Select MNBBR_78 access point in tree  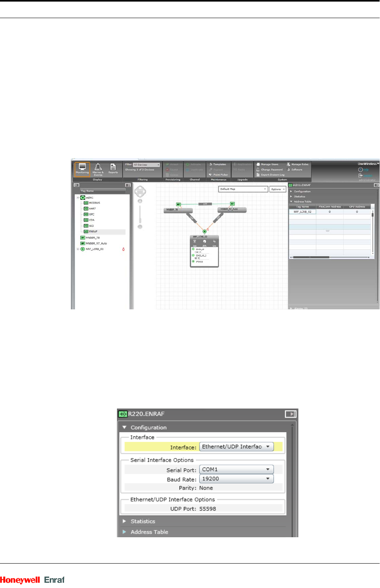(90, 238)
